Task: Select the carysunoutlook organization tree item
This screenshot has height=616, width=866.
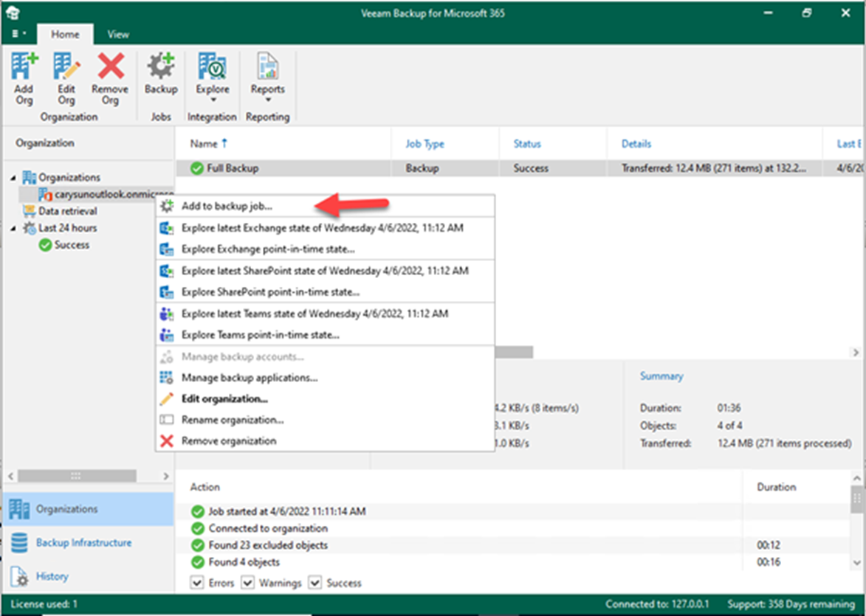Action: point(106,194)
